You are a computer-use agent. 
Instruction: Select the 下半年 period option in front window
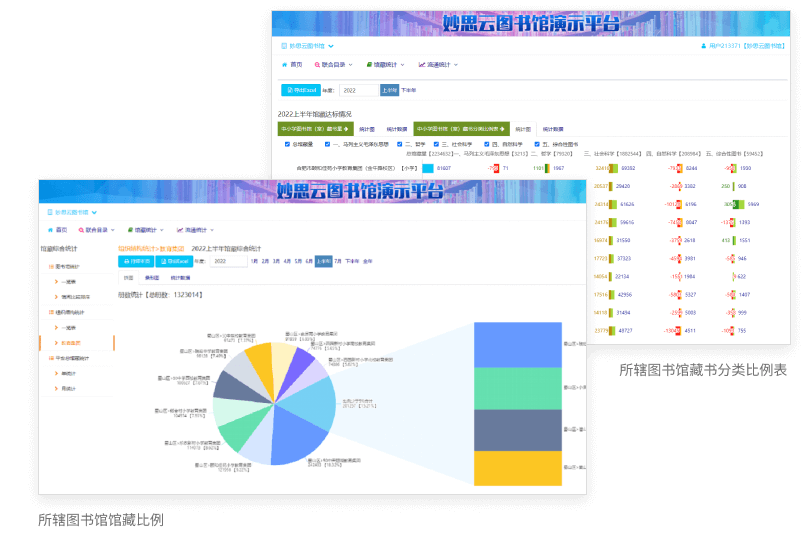[x=352, y=261]
